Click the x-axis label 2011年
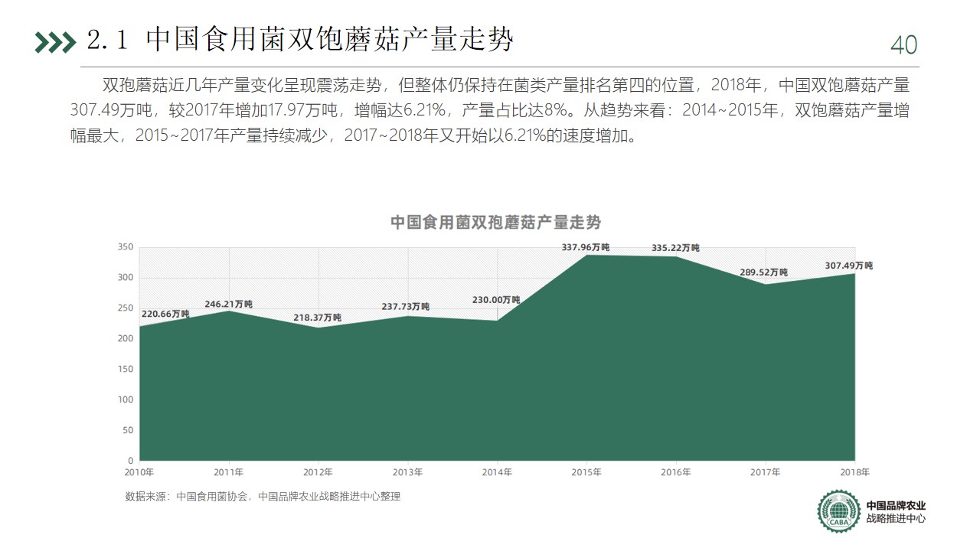This screenshot has width=980, height=551. coord(229,472)
